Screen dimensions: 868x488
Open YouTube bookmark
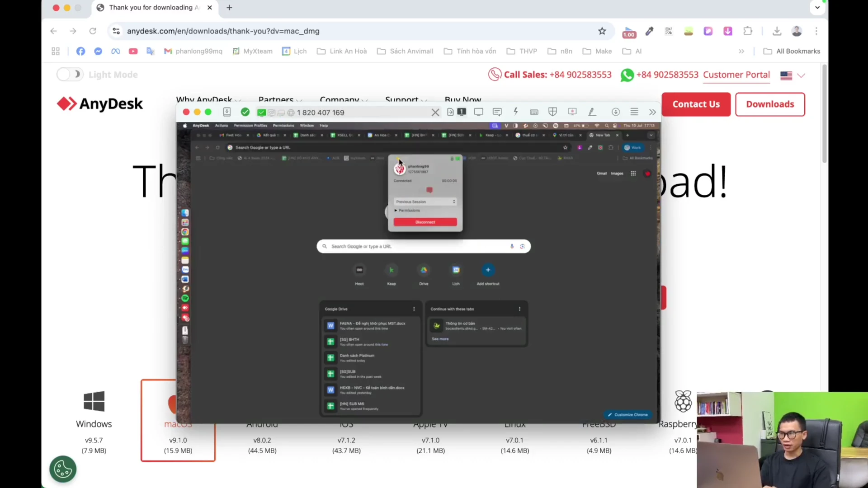(x=133, y=52)
